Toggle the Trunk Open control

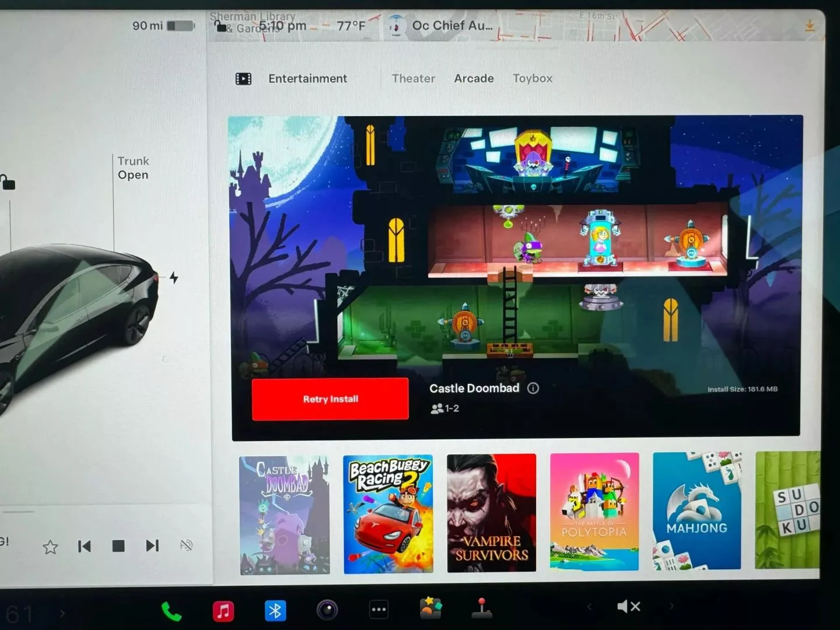coord(133,168)
